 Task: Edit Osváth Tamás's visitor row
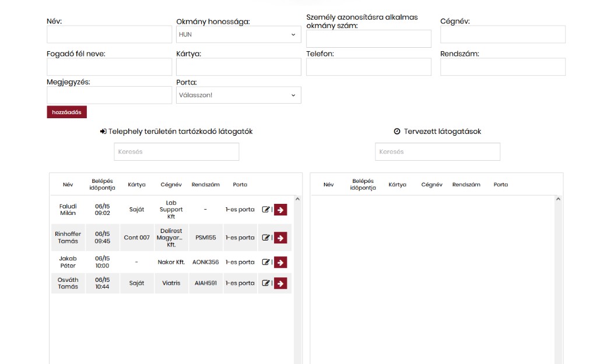(x=266, y=283)
